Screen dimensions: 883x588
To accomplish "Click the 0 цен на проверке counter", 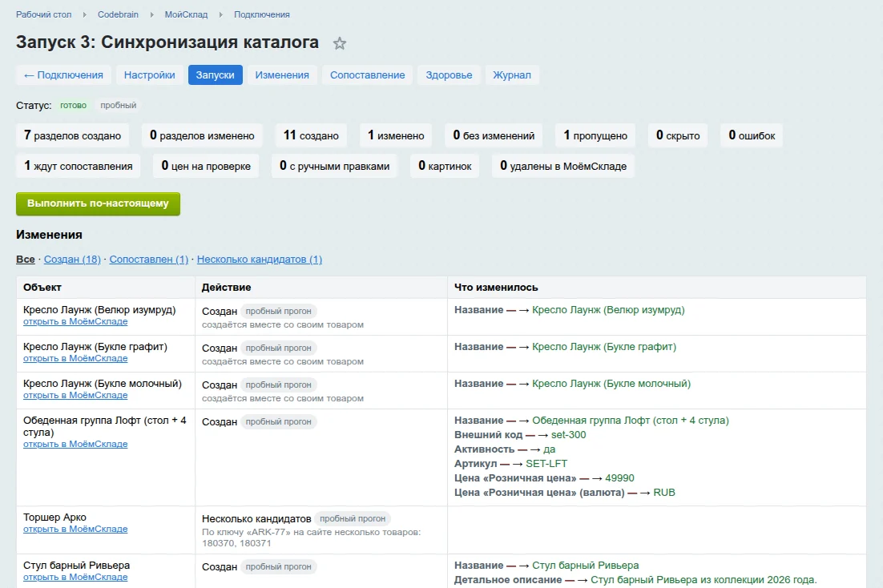I will [206, 166].
